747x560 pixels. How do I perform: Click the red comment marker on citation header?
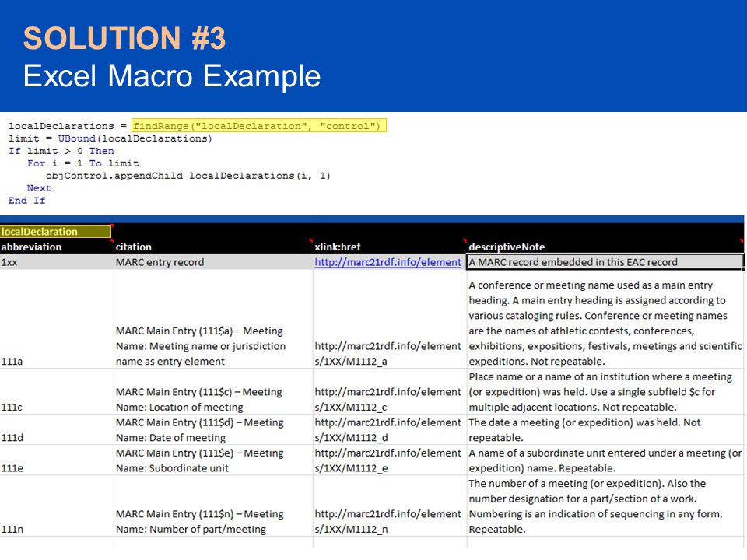(x=310, y=241)
